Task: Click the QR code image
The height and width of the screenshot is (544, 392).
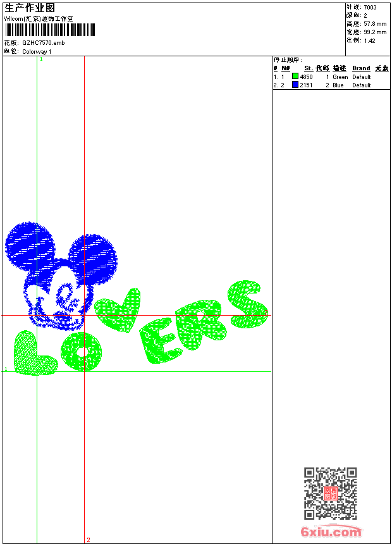Action: pos(331,493)
